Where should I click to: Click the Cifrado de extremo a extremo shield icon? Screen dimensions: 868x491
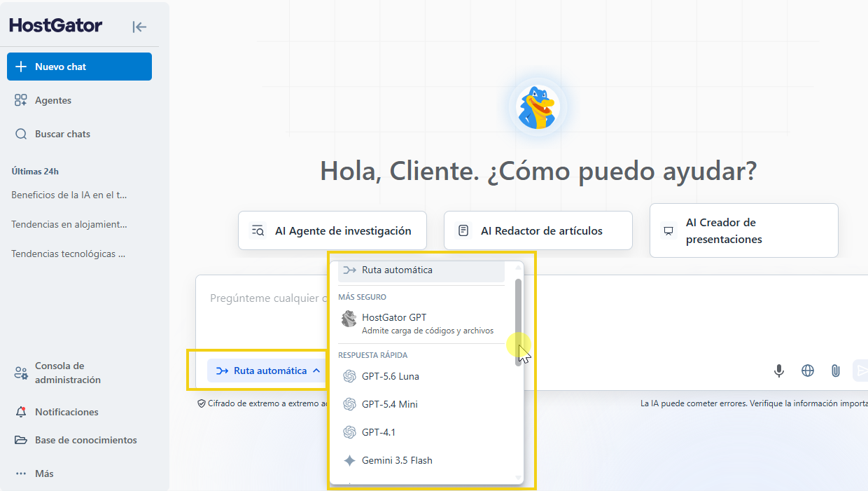click(202, 403)
